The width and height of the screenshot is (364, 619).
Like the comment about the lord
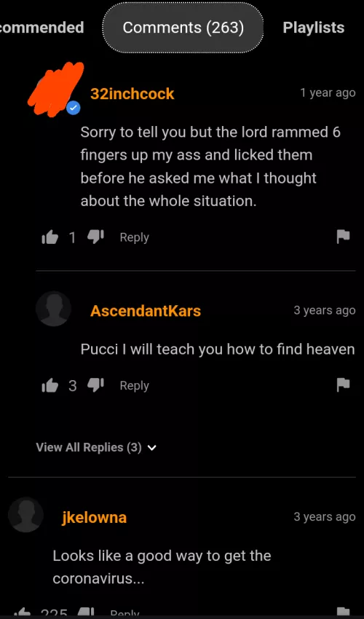(50, 237)
